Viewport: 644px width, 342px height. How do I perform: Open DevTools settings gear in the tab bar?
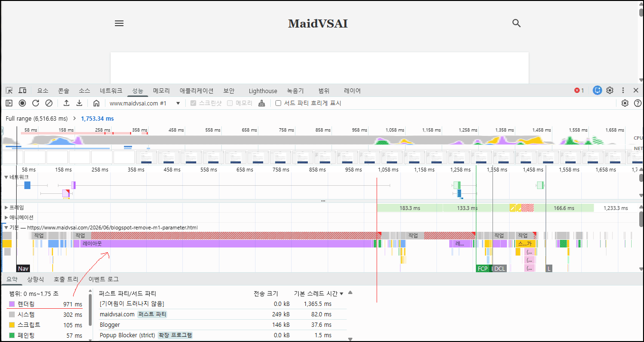coord(610,90)
